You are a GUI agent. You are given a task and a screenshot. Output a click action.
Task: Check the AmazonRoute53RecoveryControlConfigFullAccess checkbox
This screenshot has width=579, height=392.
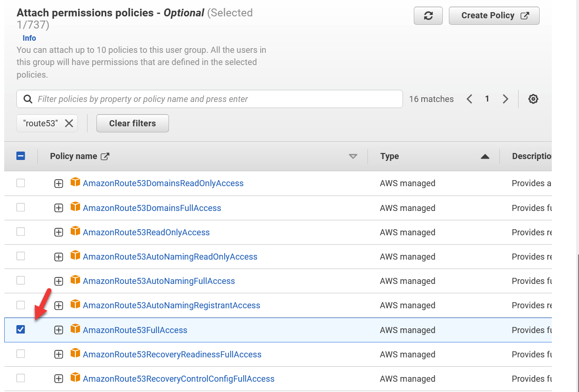coord(21,378)
